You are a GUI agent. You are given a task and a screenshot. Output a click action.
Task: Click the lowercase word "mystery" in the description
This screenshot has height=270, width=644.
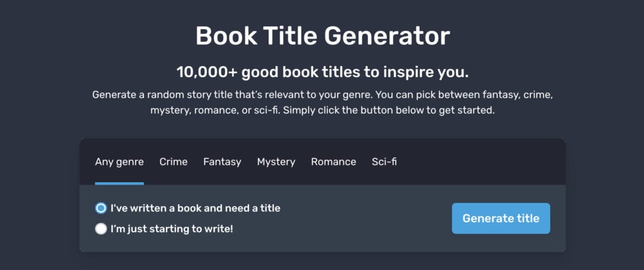(x=170, y=111)
